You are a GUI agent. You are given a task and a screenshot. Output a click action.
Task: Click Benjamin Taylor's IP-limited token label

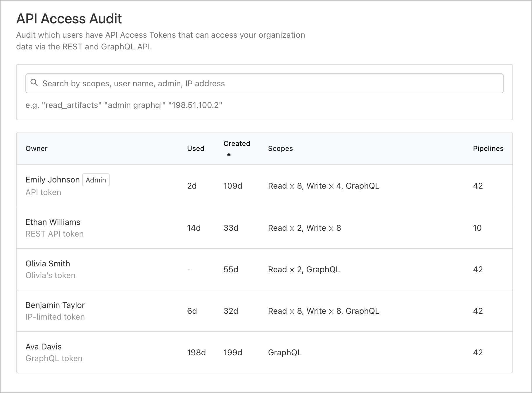coord(55,317)
